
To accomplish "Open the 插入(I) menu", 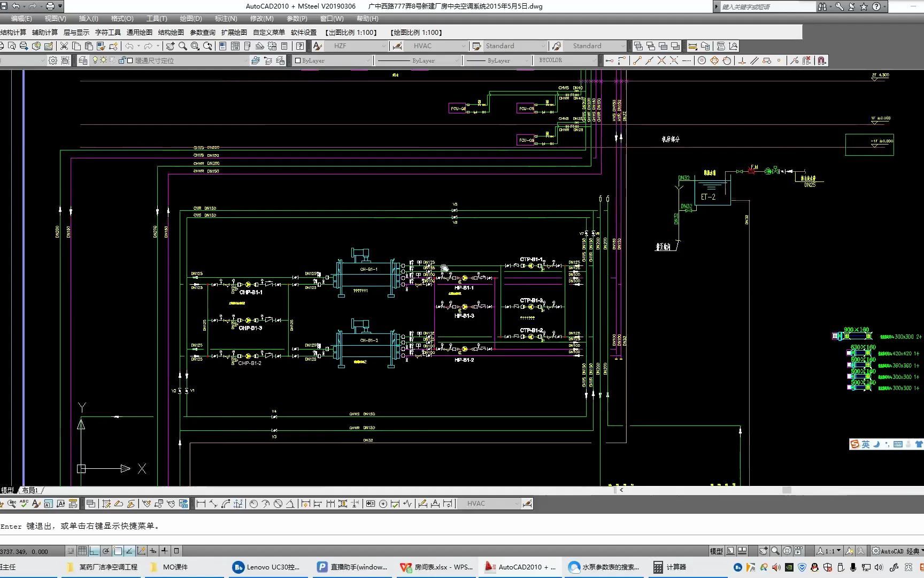I will click(89, 19).
